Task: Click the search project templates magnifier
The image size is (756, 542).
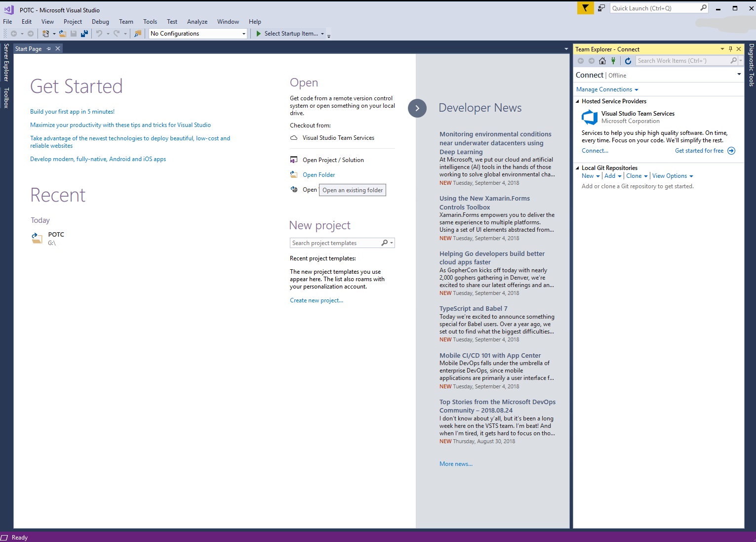Action: click(385, 243)
